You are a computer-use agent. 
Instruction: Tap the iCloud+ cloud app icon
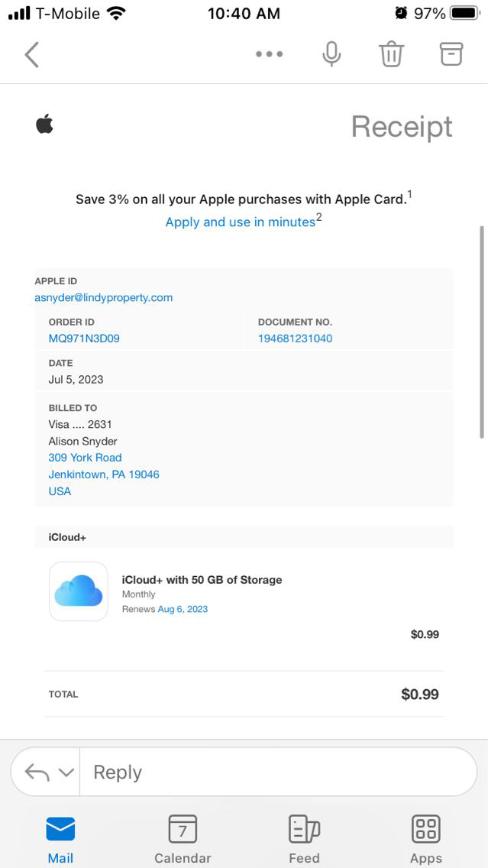(79, 591)
